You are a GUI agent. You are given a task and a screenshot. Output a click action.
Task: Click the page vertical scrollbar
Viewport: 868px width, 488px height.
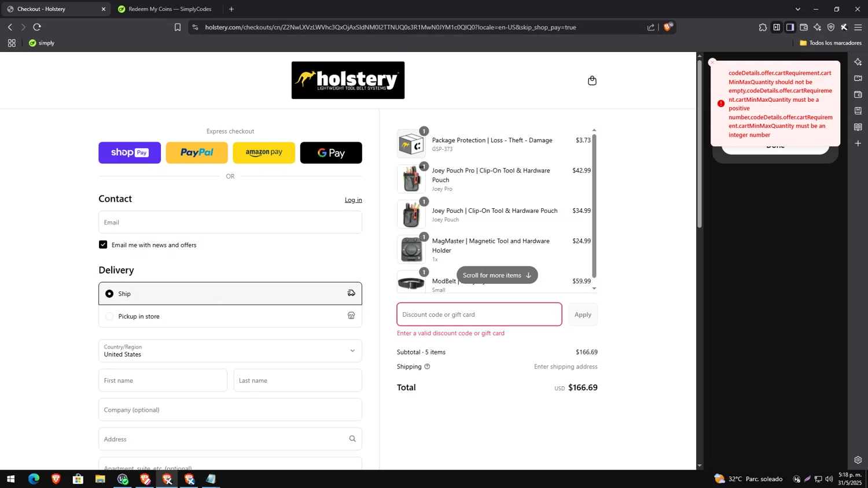[700, 143]
